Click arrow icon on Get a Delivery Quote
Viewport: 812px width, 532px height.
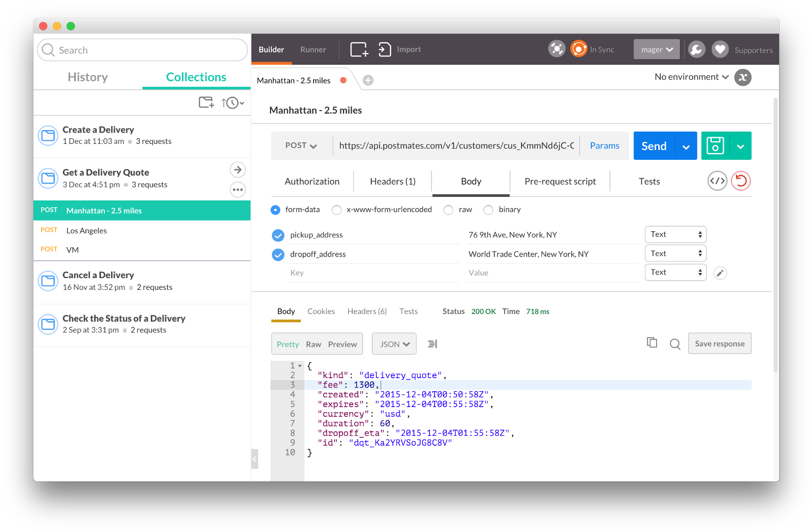click(x=238, y=170)
